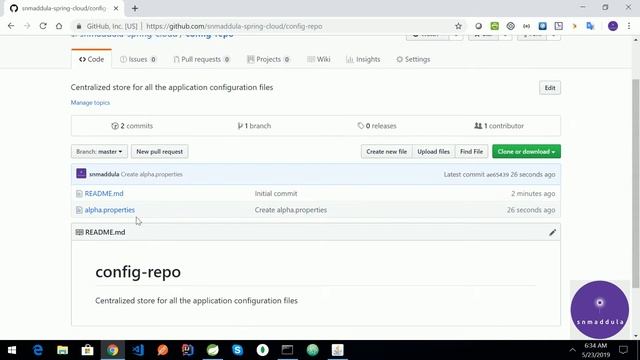The image size is (640, 360).
Task: Open the Wiki tab
Action: point(318,59)
